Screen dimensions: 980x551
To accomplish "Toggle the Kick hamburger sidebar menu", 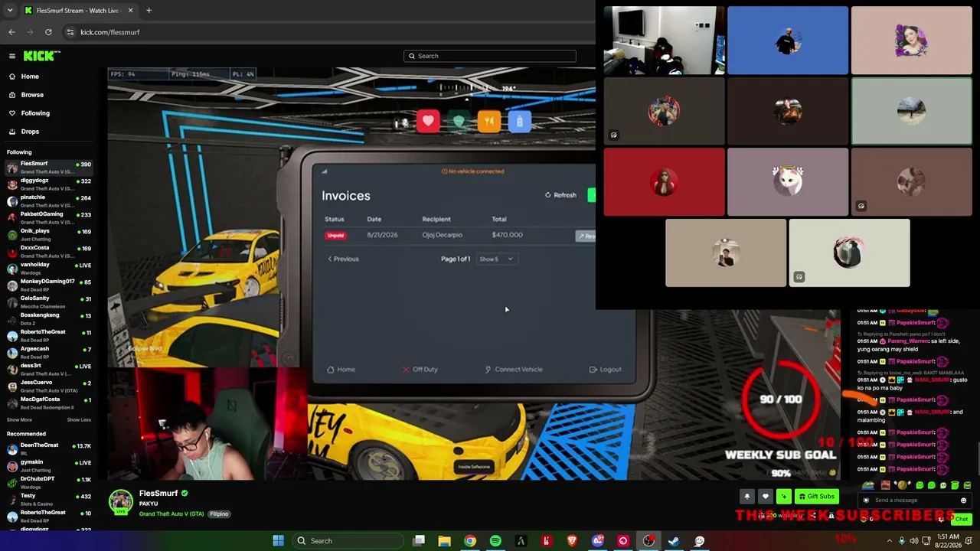I will pos(12,56).
